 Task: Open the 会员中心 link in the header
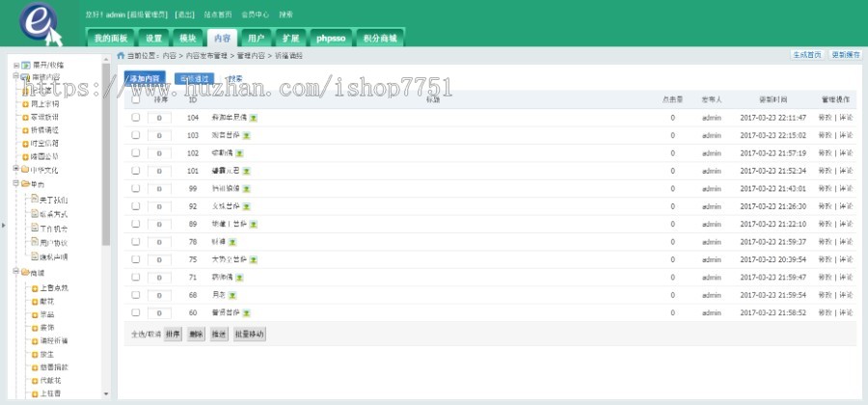click(256, 14)
